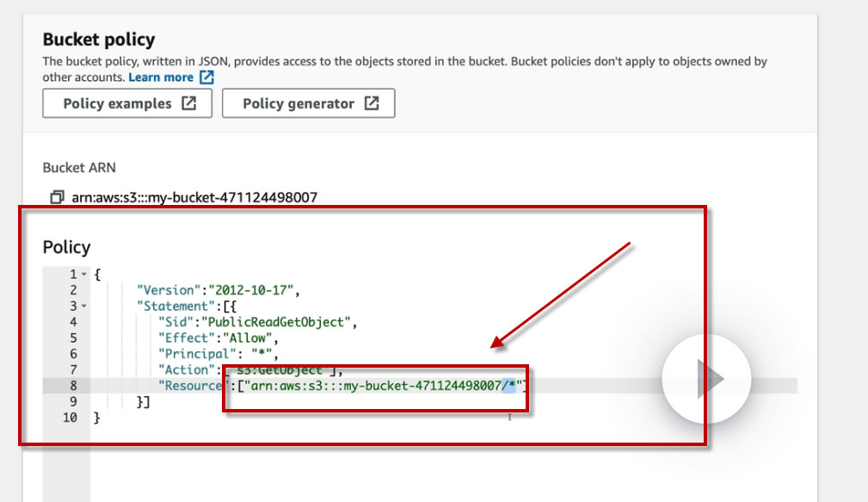Click the external-link icon beside Learn more
The width and height of the screenshot is (868, 502).
pyautogui.click(x=206, y=77)
